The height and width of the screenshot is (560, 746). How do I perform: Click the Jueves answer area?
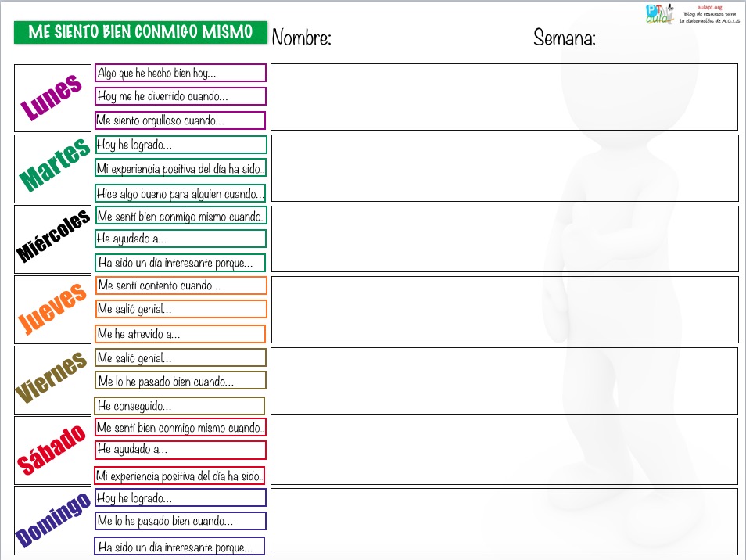pyautogui.click(x=505, y=309)
